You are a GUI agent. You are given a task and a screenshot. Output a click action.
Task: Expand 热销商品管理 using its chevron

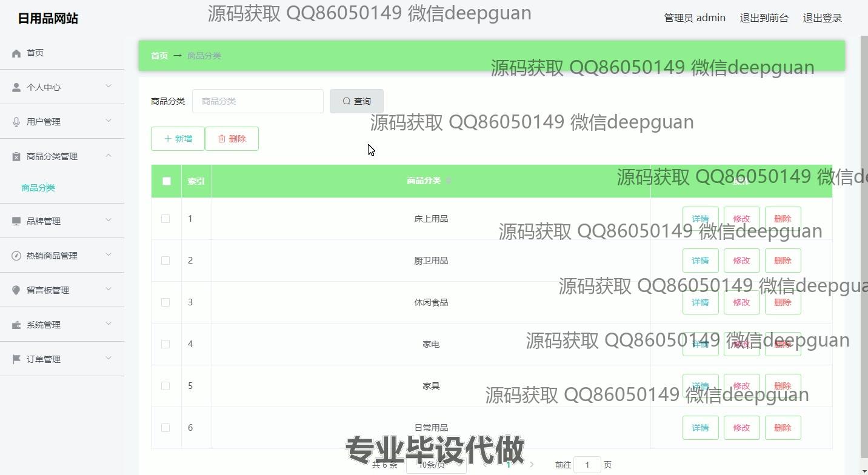pyautogui.click(x=109, y=255)
